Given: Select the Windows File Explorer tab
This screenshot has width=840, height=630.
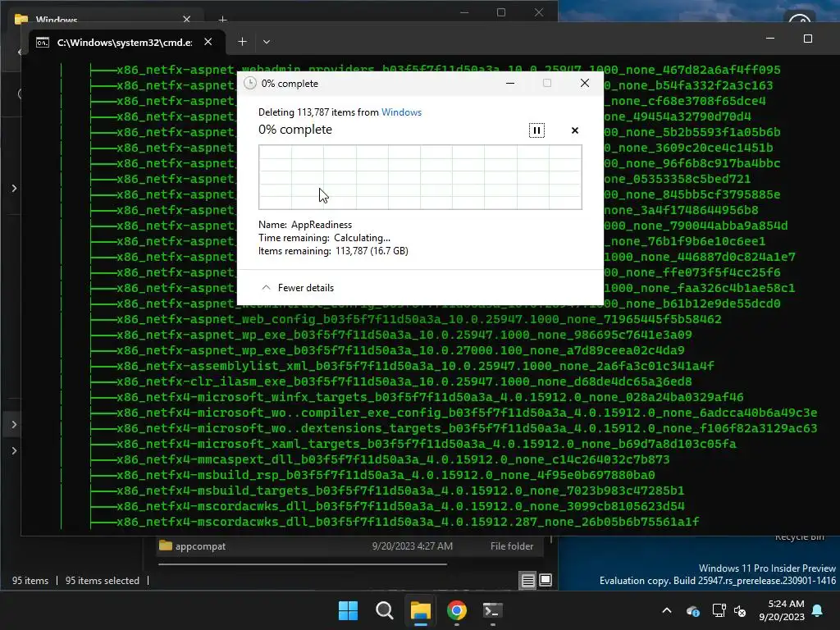Looking at the screenshot, I should pos(102,20).
